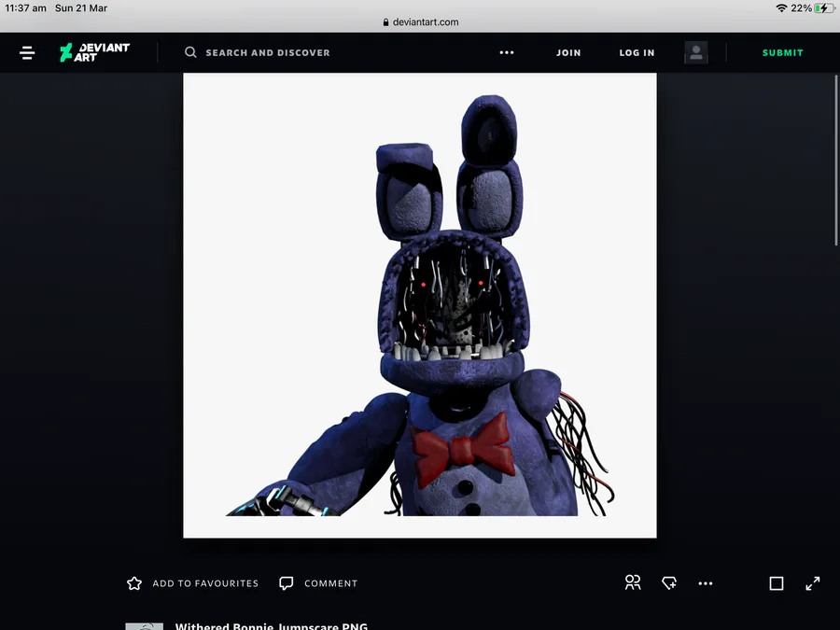The height and width of the screenshot is (630, 840).
Task: Open fullscreen view with arrows icon
Action: 813,583
